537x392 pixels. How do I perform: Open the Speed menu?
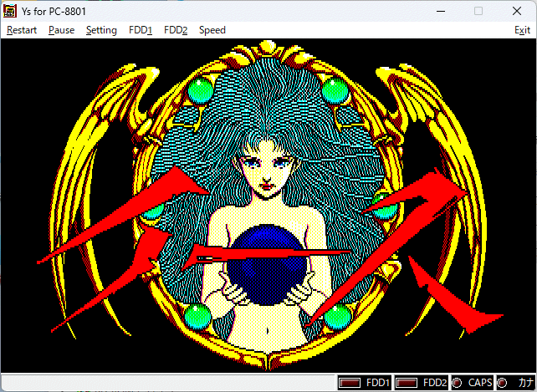pos(212,30)
